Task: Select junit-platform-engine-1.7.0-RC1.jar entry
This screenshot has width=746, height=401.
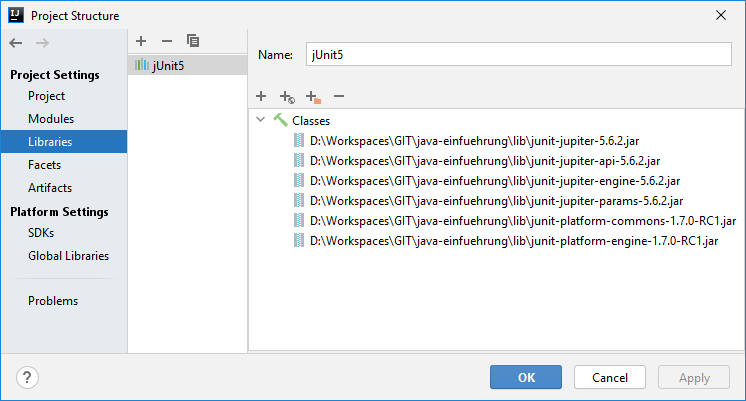Action: click(514, 241)
